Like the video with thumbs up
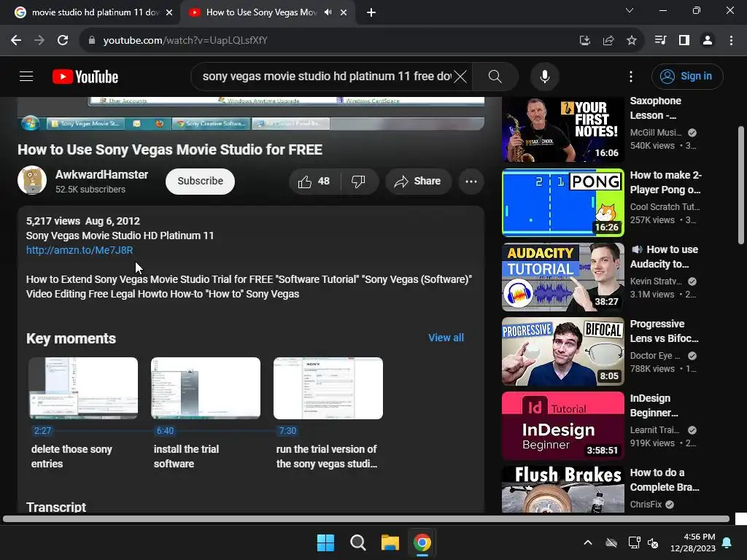The width and height of the screenshot is (747, 560). coord(314,182)
